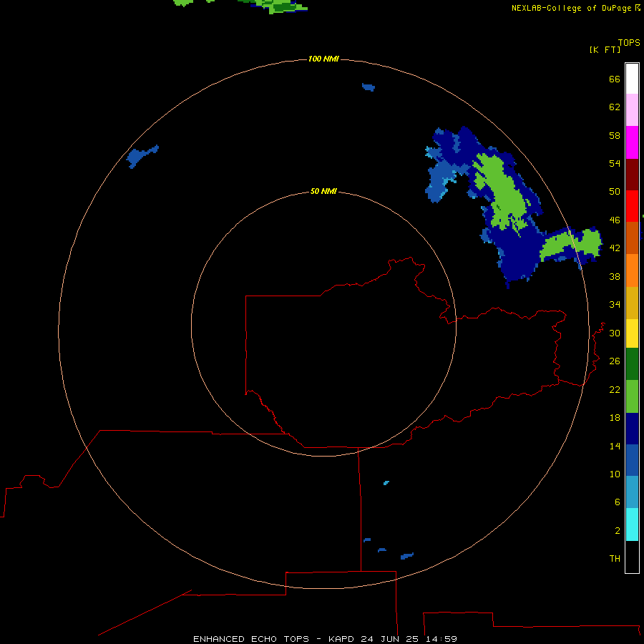The width and height of the screenshot is (644, 644).
Task: Click the legend value 26
Action: [x=615, y=361]
